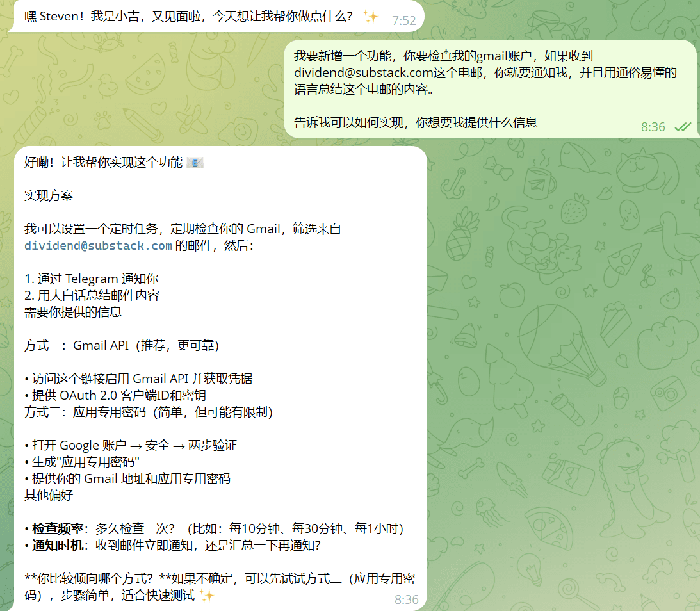
Task: Click the 8:36 timestamp on the green message
Action: click(x=653, y=127)
